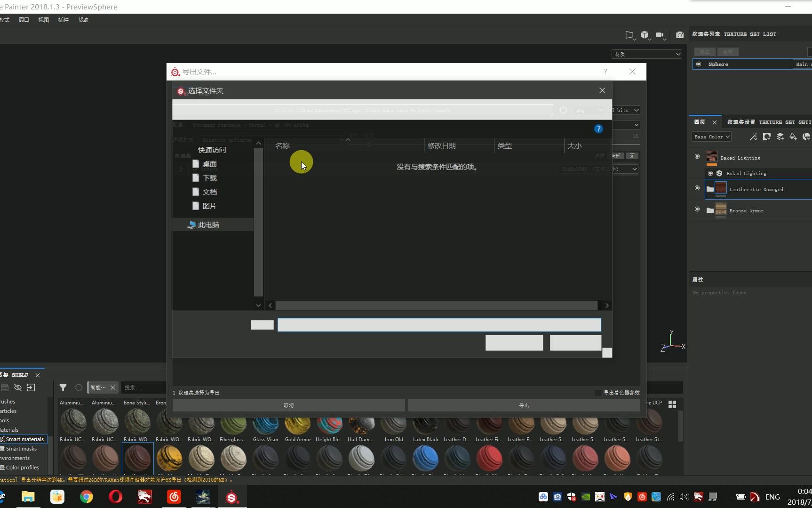Open the 窗口 menu
The height and width of the screenshot is (508, 812).
click(x=23, y=20)
